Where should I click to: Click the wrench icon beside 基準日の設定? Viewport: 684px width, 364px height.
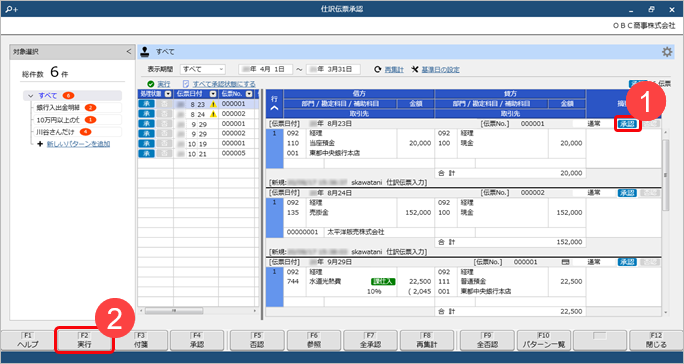(415, 69)
